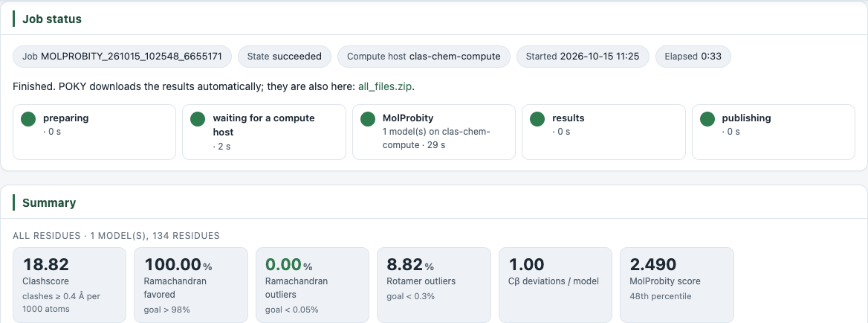Select the Job MOLPROBITY_261015_102548_6655171 pill
The height and width of the screenshot is (323, 868).
(123, 57)
